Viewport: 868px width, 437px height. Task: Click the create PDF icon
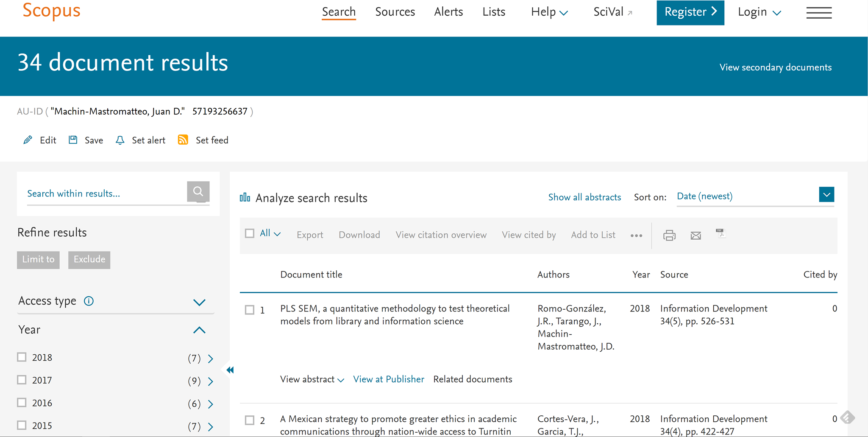(721, 233)
